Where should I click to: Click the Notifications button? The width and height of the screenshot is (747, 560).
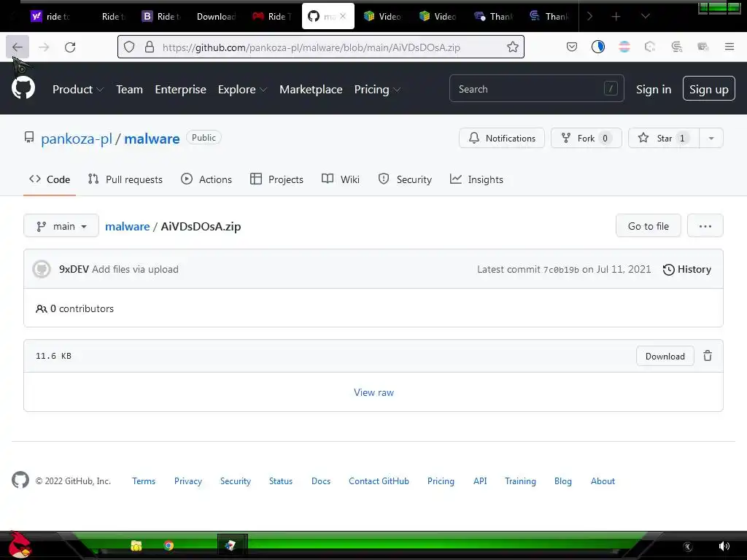[x=502, y=138]
